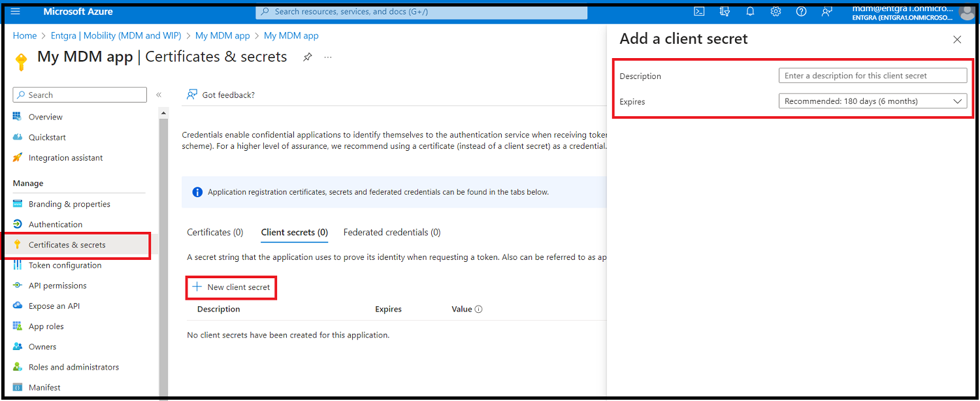Open Cloud Shell from the top bar

coord(699,12)
